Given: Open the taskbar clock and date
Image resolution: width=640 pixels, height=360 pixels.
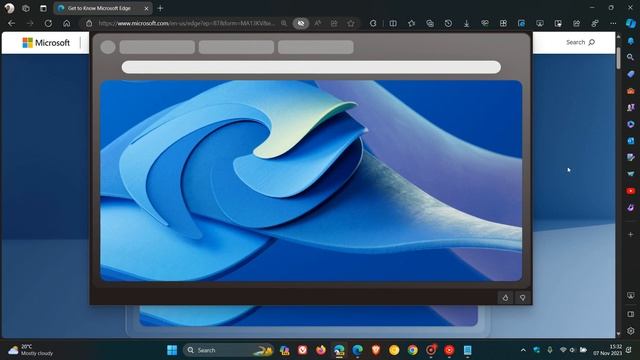Looking at the screenshot, I should tap(608, 350).
